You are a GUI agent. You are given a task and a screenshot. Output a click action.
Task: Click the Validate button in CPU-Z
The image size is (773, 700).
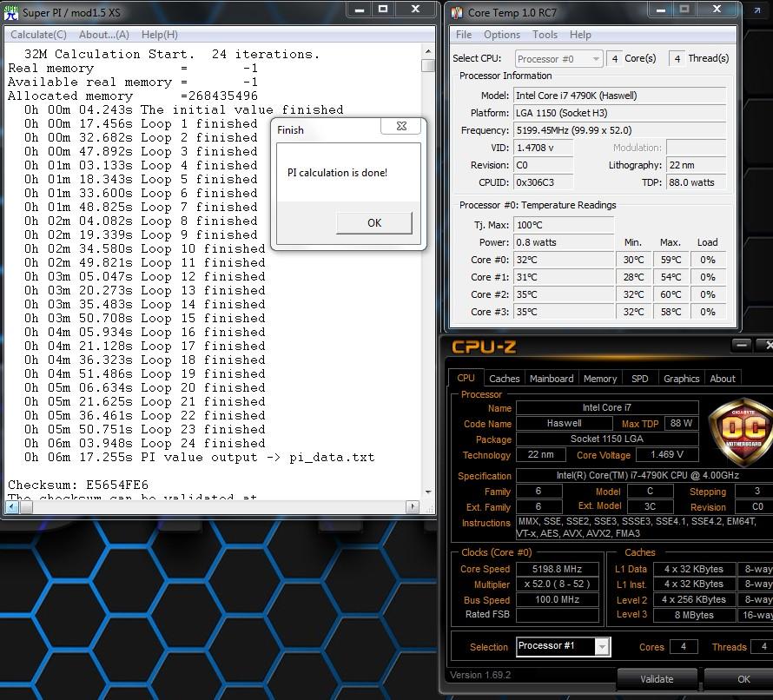point(657,679)
